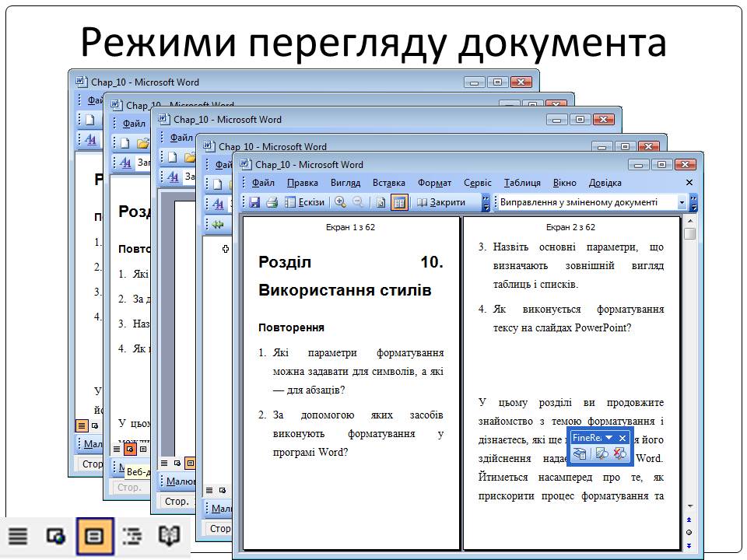Click the Save icon in the reading toolbar
Viewport: 747px width, 560px height.
coord(254,202)
